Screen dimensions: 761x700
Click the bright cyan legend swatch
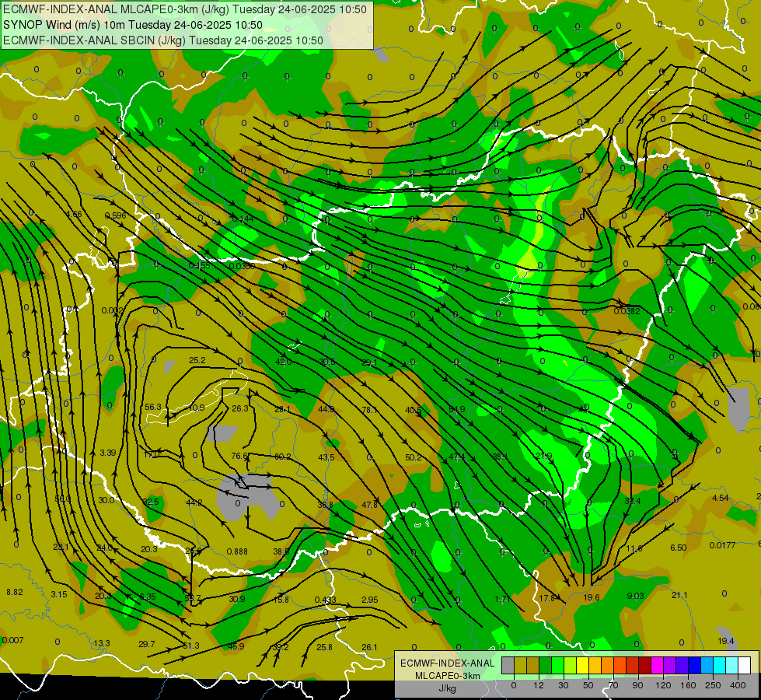tap(719, 665)
